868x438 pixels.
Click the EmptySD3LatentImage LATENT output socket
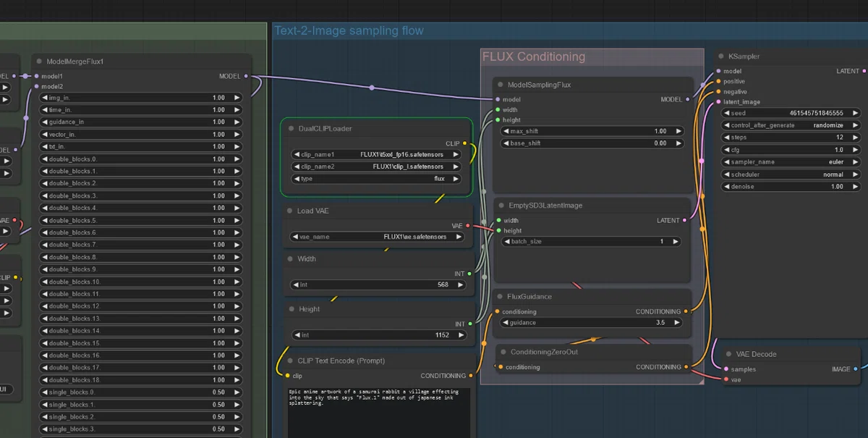[686, 220]
